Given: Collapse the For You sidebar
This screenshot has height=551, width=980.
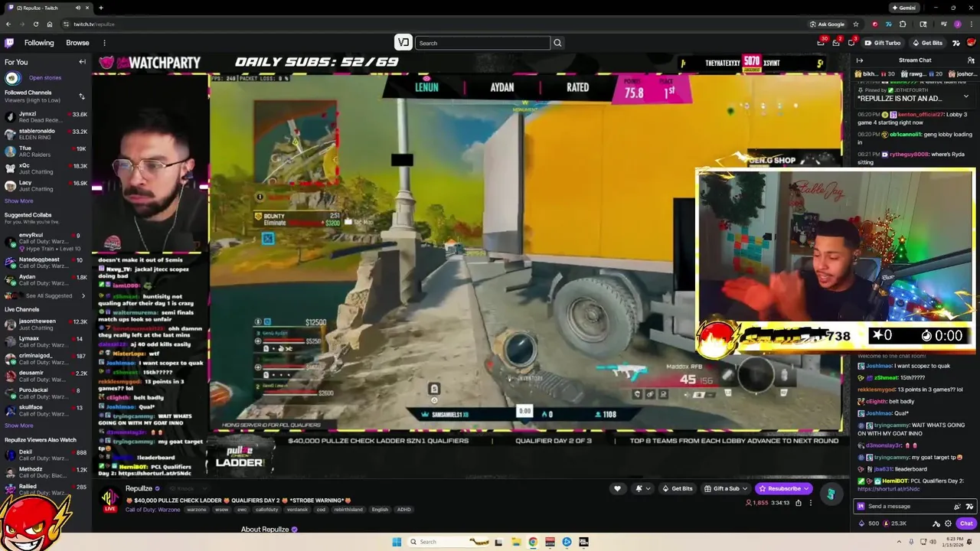Looking at the screenshot, I should pyautogui.click(x=82, y=62).
